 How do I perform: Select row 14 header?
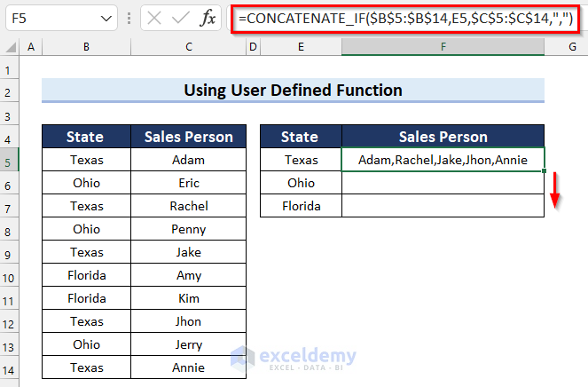pyautogui.click(x=10, y=367)
